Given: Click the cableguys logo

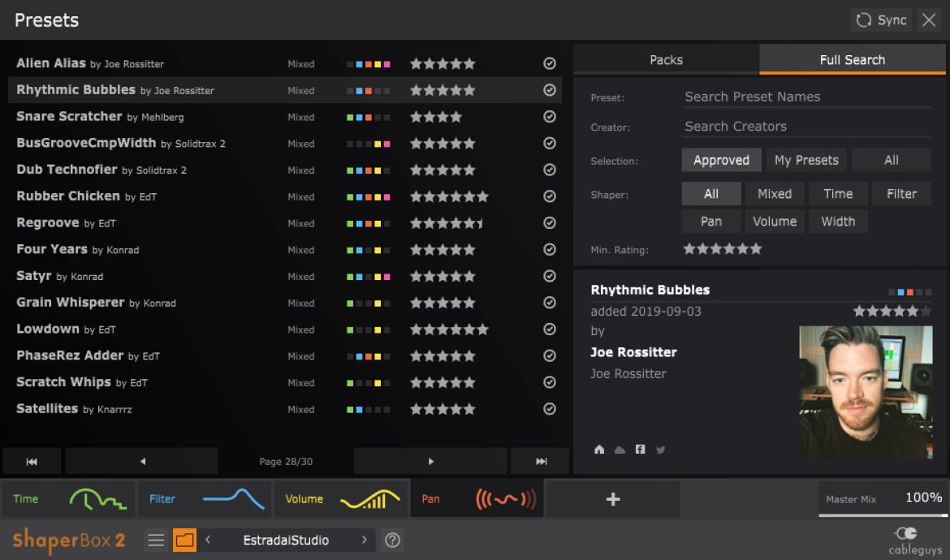Looking at the screenshot, I should [x=914, y=541].
